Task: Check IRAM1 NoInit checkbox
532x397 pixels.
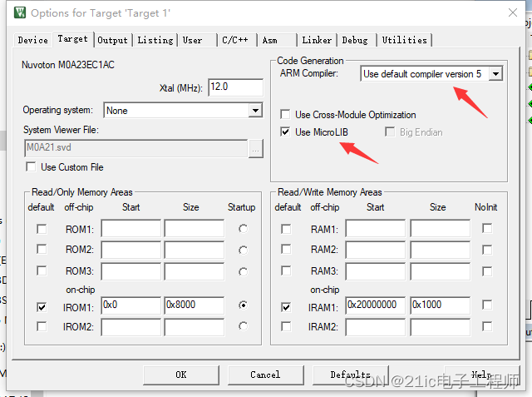Action: point(487,305)
